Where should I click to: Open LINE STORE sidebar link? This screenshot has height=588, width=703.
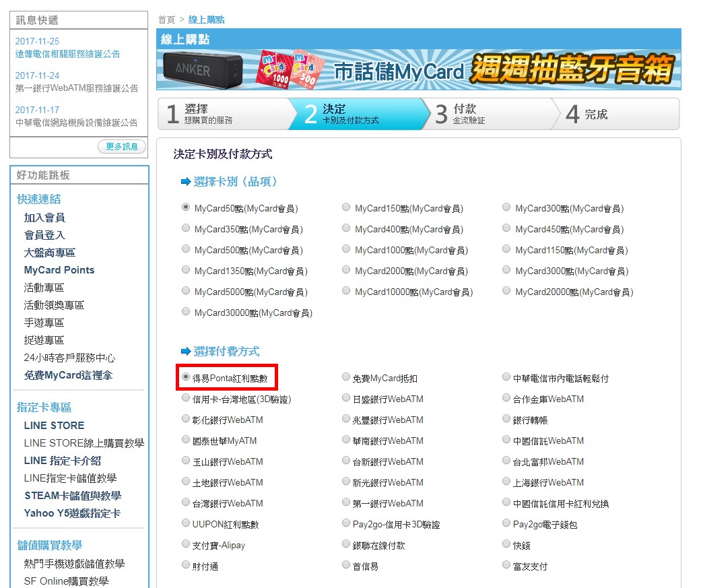coord(54,426)
